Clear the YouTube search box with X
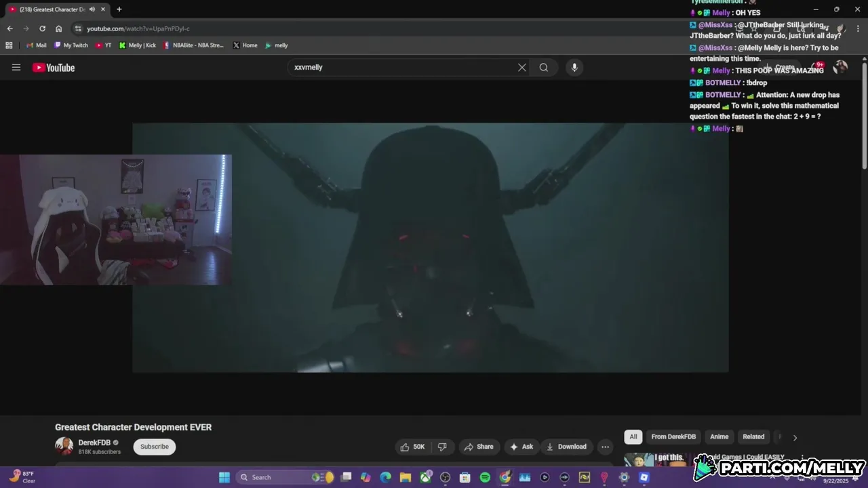The height and width of the screenshot is (488, 868). tap(522, 67)
